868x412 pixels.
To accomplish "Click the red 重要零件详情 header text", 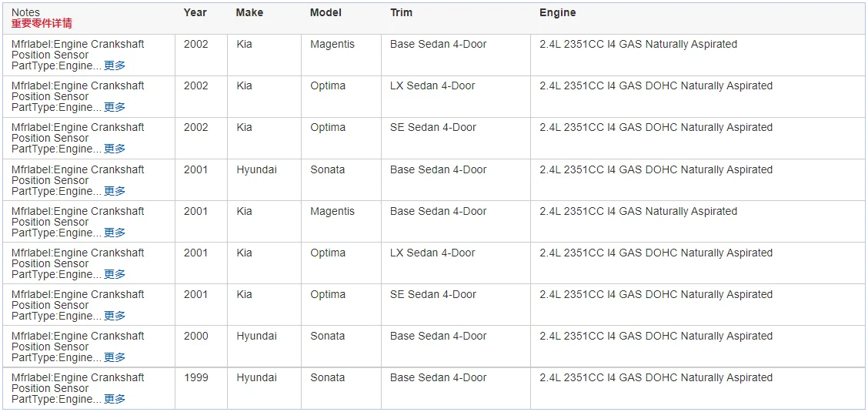I will coord(42,23).
